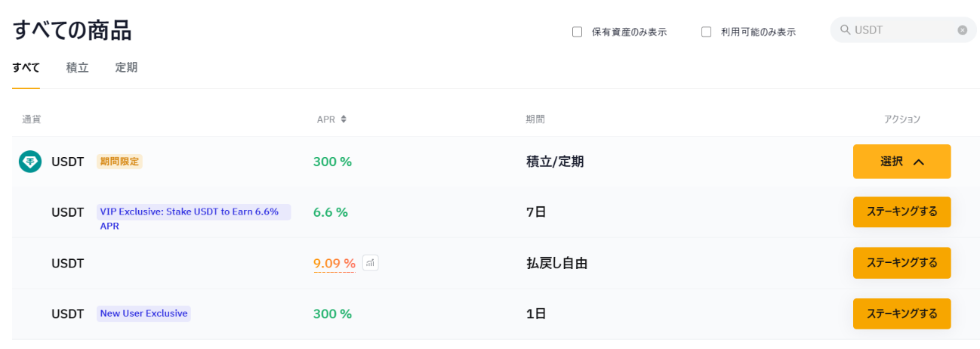This screenshot has height=349, width=980.
Task: Clear the USDT search text
Action: tap(962, 30)
